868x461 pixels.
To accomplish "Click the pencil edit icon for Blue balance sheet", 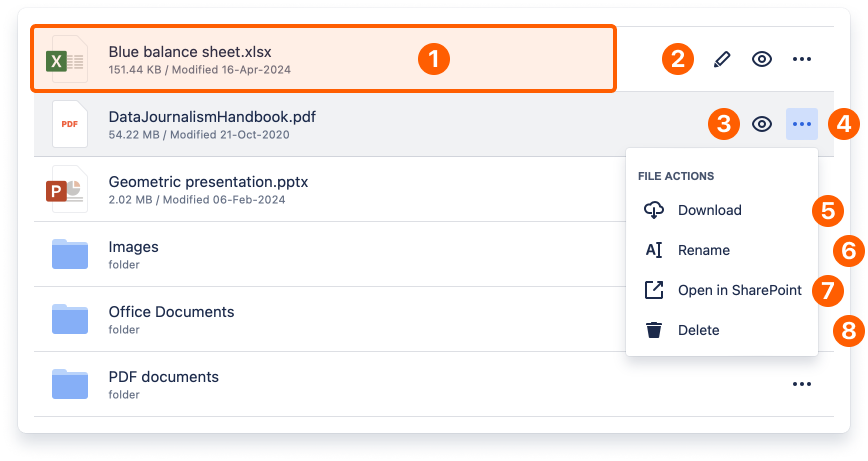I will click(722, 59).
